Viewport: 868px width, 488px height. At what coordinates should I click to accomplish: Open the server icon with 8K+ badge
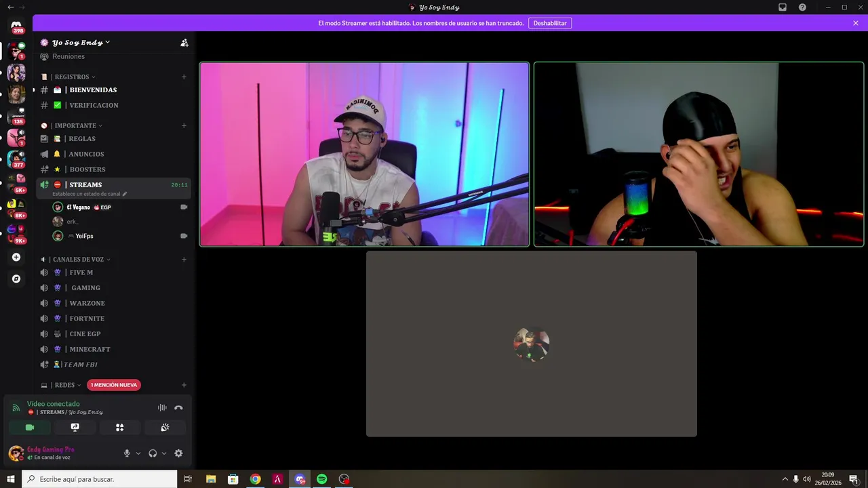click(x=16, y=207)
